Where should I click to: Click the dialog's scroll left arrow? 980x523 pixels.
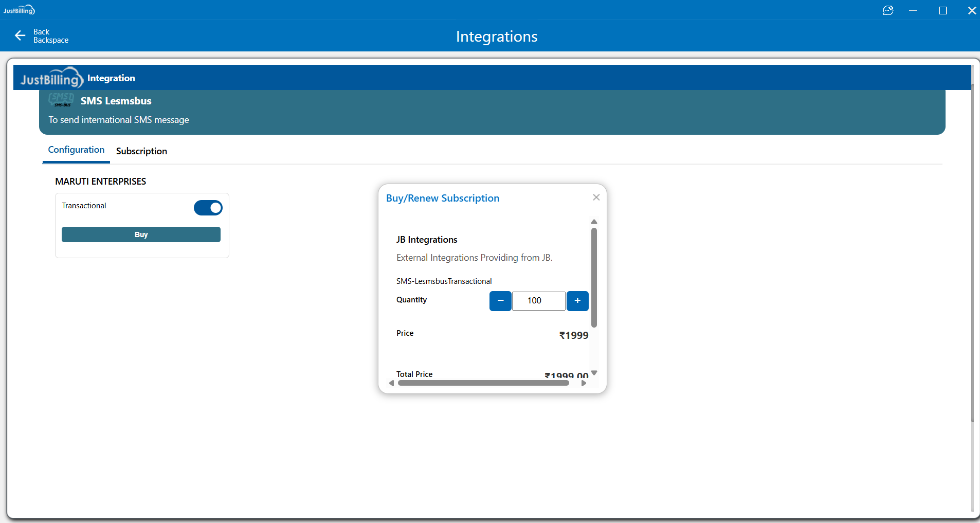(392, 383)
